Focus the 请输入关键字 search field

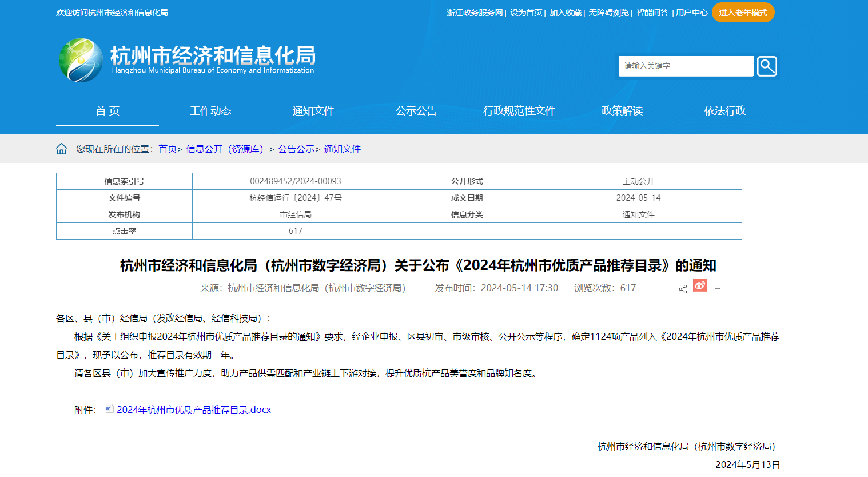pyautogui.click(x=686, y=66)
